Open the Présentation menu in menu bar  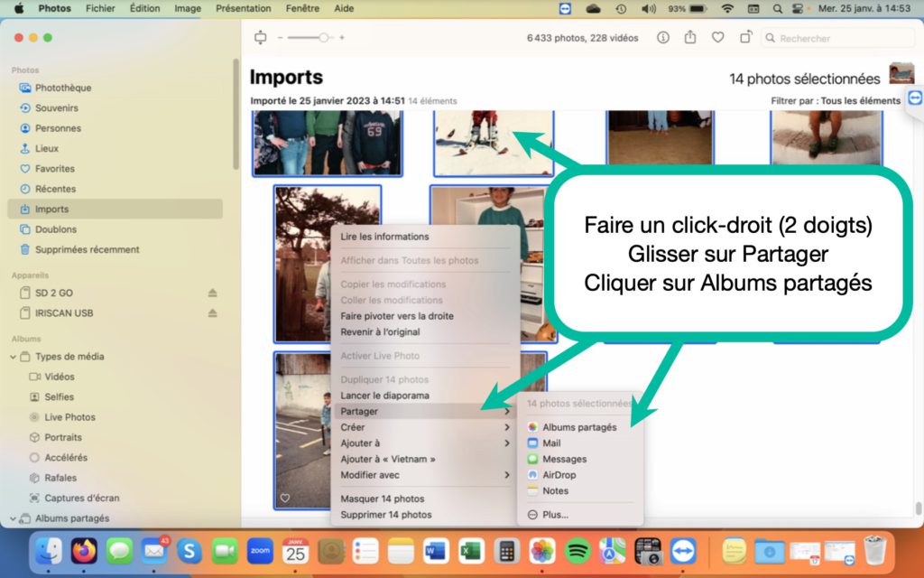pyautogui.click(x=243, y=8)
